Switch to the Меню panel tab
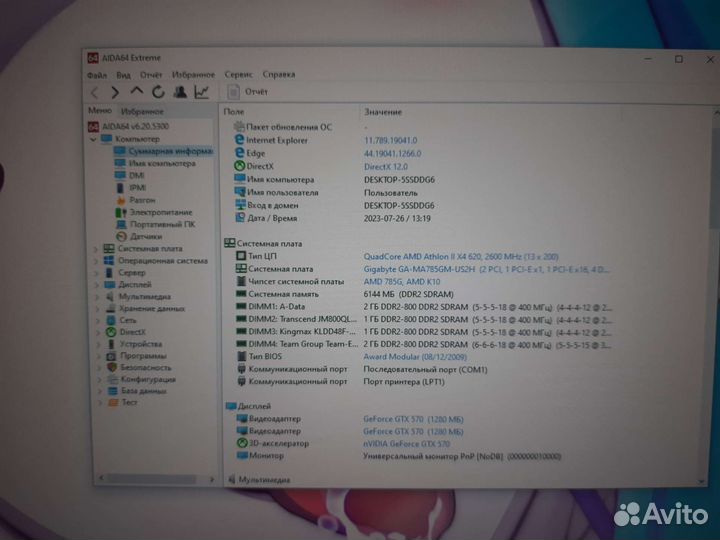This screenshot has height=540, width=720. tap(100, 111)
